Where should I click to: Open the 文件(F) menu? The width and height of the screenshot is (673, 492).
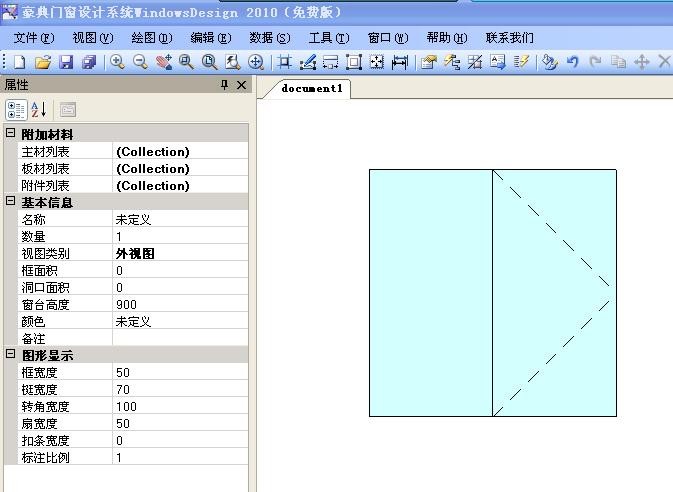coord(34,38)
